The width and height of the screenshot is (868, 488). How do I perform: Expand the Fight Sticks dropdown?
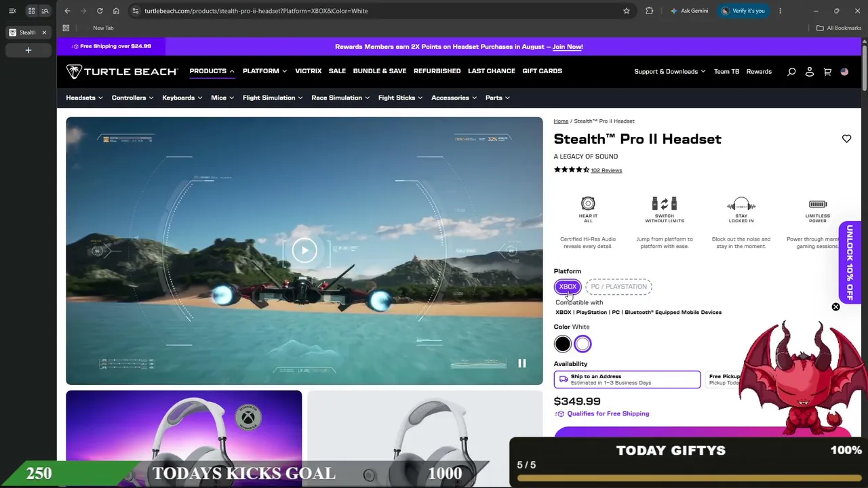point(400,98)
